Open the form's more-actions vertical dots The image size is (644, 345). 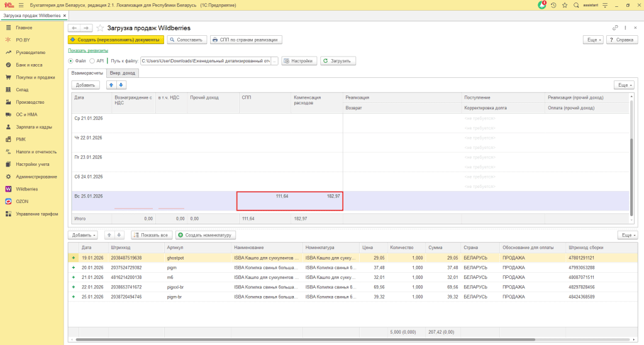(x=625, y=28)
